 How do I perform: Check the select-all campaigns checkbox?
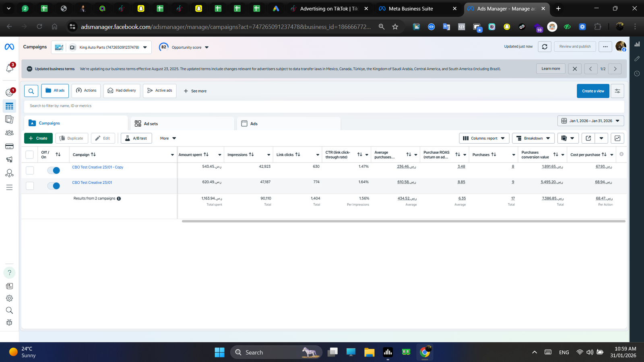tap(30, 155)
